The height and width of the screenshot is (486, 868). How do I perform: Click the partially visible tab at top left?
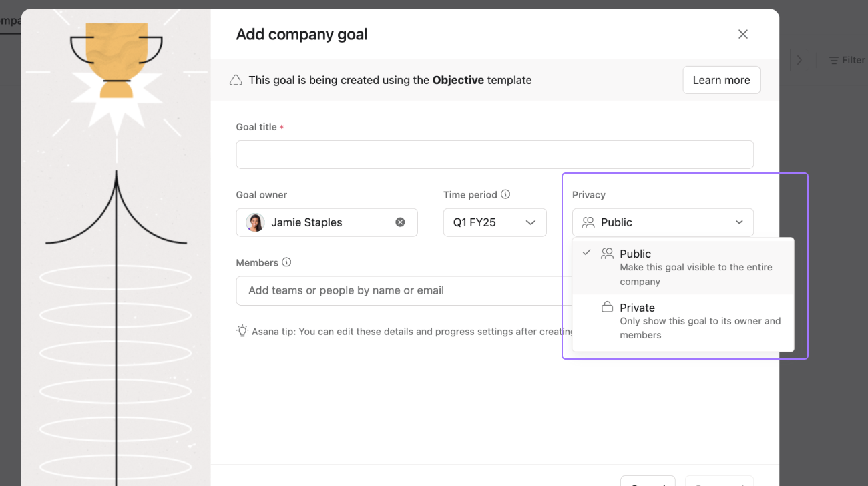pos(9,21)
